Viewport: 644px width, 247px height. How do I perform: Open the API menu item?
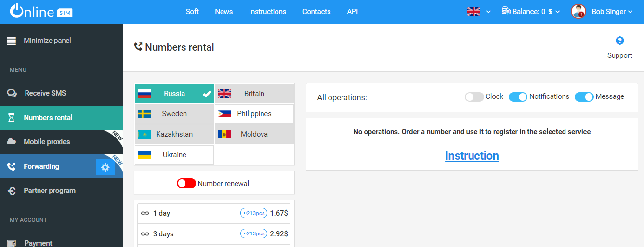[353, 12]
